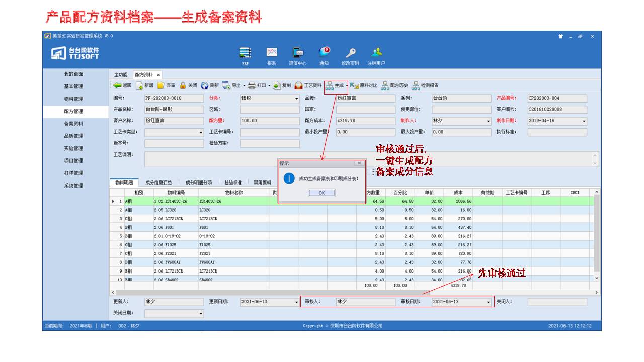Click the 返回 back arrow toolbar button
Image resolution: width=644 pixels, height=362 pixels.
pyautogui.click(x=122, y=86)
